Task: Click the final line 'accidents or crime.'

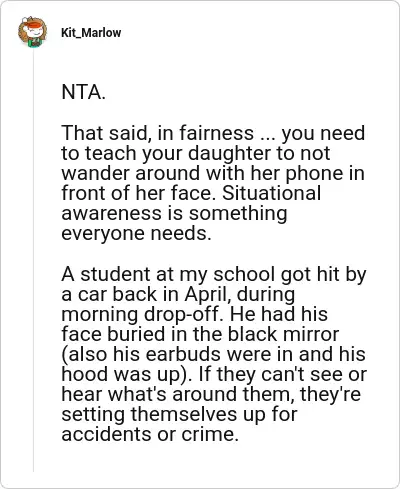Action: [x=150, y=434]
